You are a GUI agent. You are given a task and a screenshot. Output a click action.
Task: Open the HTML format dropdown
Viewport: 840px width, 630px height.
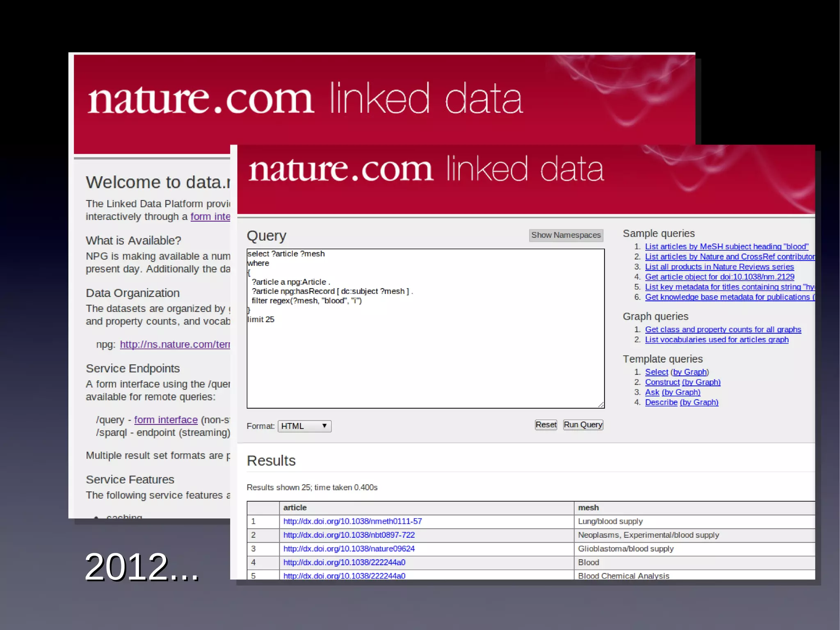click(x=304, y=426)
